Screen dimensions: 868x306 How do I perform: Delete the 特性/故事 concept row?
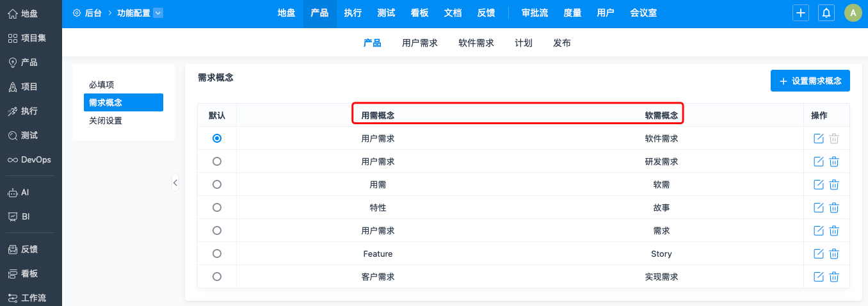pyautogui.click(x=834, y=207)
